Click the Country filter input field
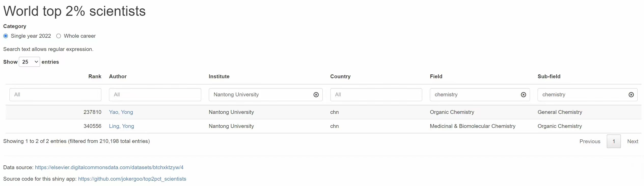This screenshot has height=186, width=644. pyautogui.click(x=376, y=95)
